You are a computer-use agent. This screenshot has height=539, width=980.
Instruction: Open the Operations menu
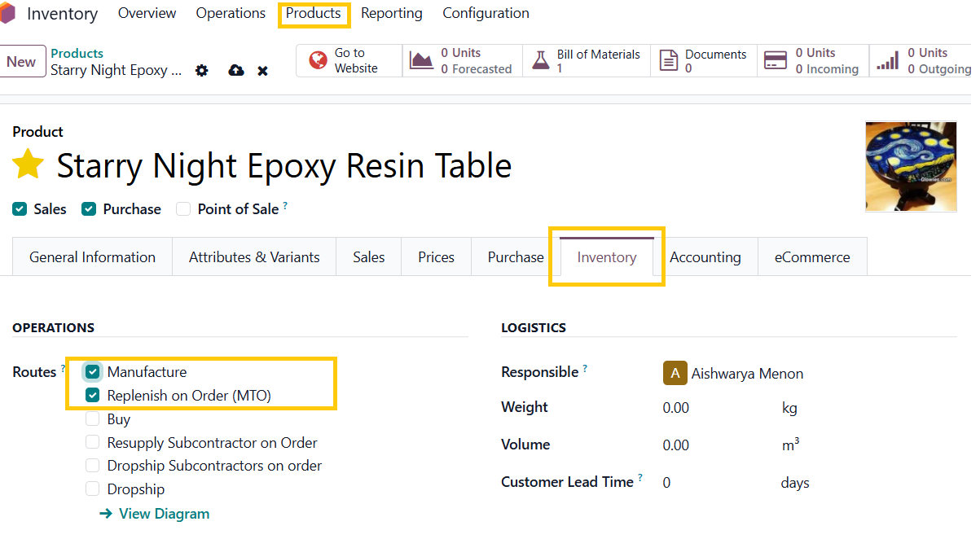[x=231, y=14]
